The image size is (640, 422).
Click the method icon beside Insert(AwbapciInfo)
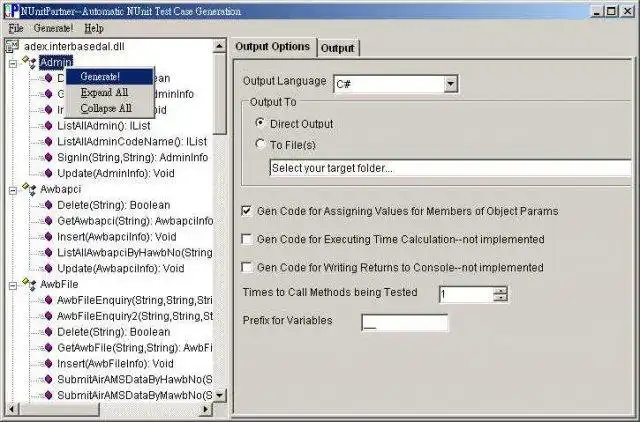click(48, 237)
